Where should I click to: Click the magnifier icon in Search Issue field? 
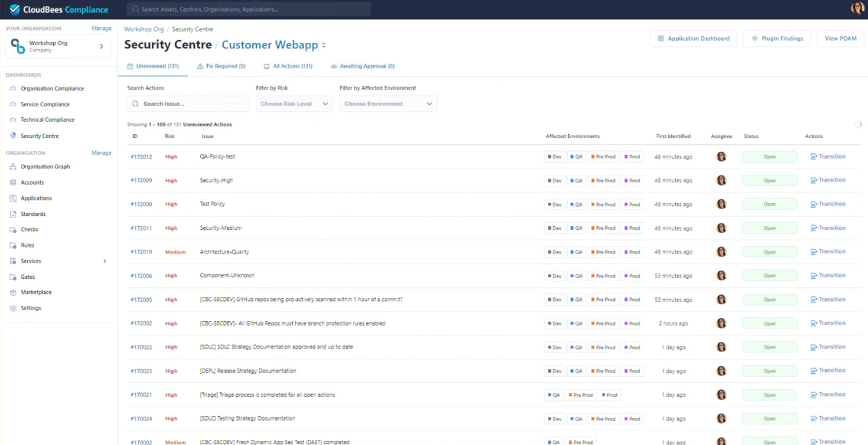click(x=135, y=104)
